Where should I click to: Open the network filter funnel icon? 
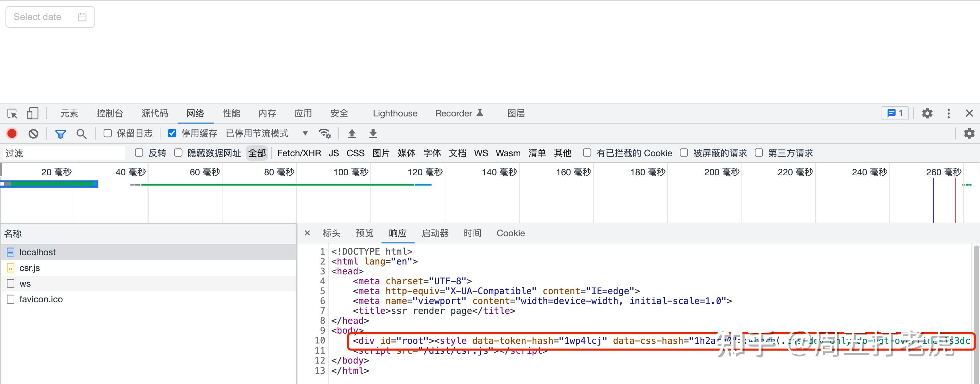(x=60, y=133)
